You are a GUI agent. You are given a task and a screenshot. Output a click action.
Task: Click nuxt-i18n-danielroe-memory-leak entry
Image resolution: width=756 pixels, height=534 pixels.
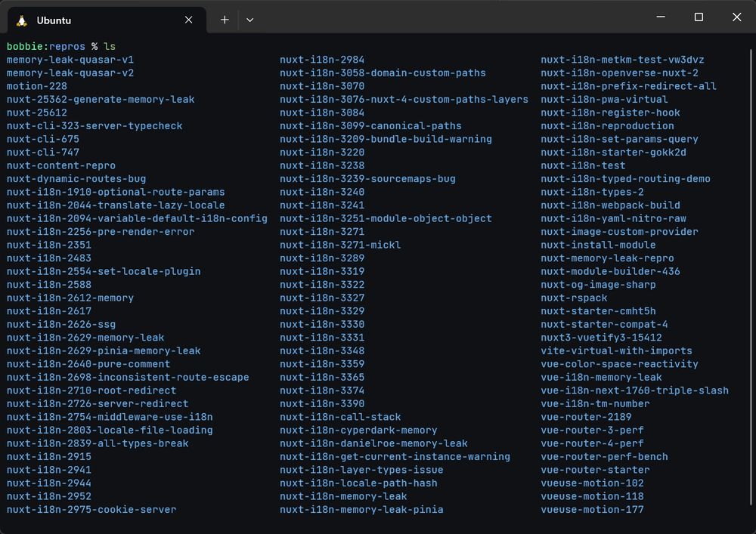(x=373, y=443)
